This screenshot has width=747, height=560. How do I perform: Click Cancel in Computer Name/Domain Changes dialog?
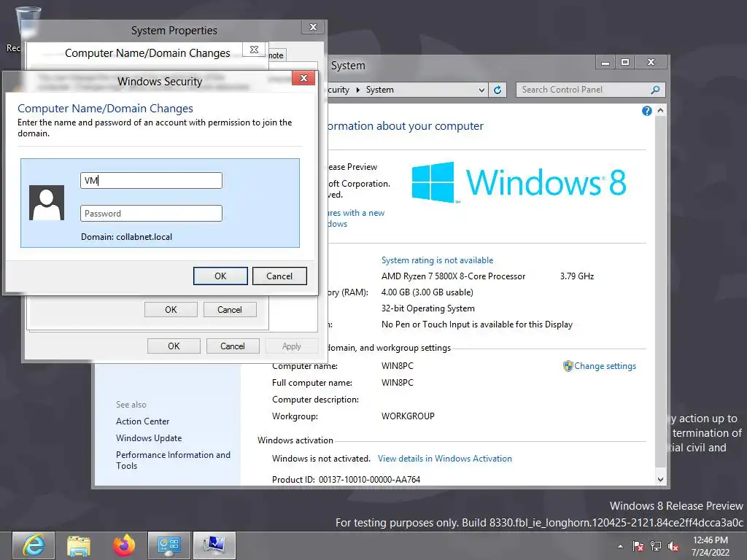(x=230, y=309)
